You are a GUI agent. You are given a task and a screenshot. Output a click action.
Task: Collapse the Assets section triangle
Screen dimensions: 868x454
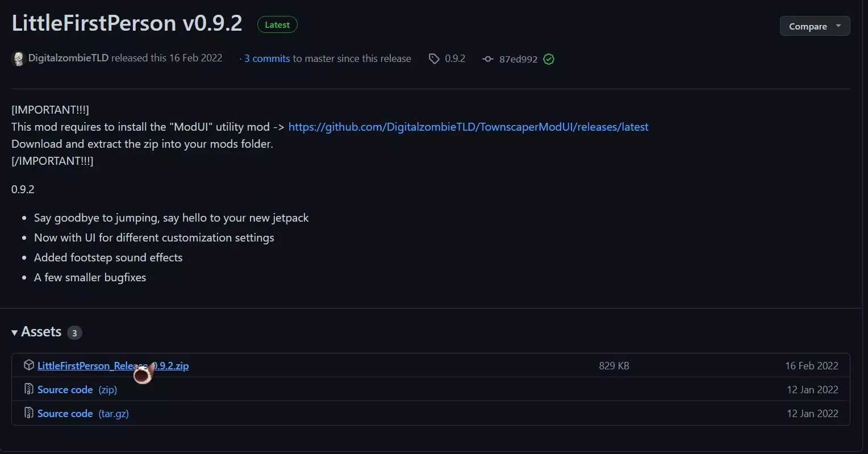pos(15,332)
